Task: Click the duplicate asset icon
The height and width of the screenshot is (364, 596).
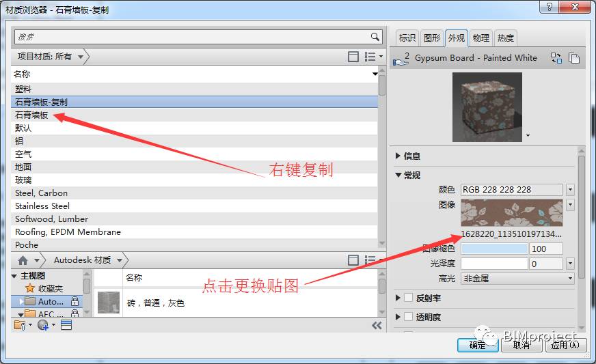Action: 574,58
